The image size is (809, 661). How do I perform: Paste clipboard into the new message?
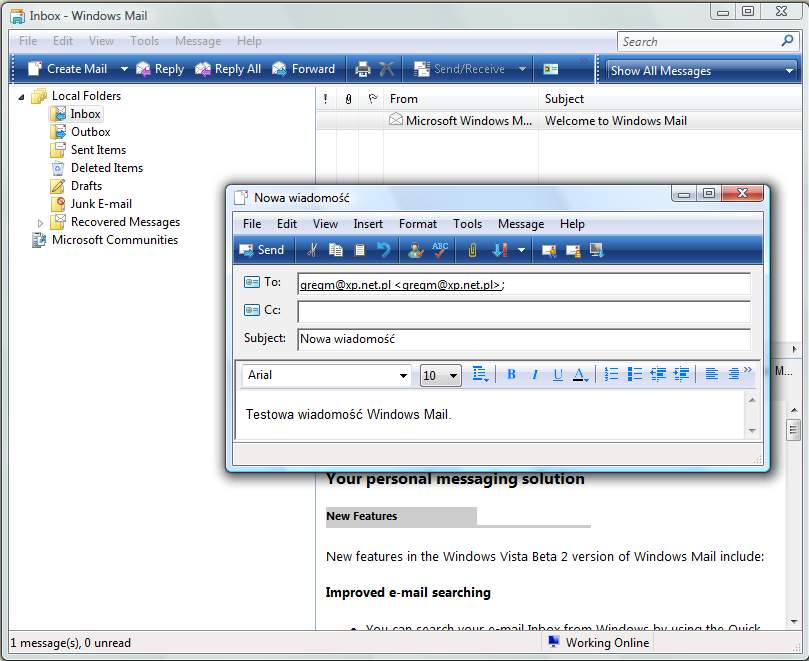coord(360,250)
